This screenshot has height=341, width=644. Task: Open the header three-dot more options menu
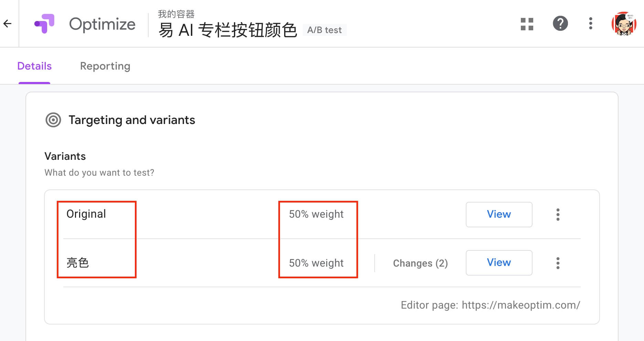click(x=590, y=23)
